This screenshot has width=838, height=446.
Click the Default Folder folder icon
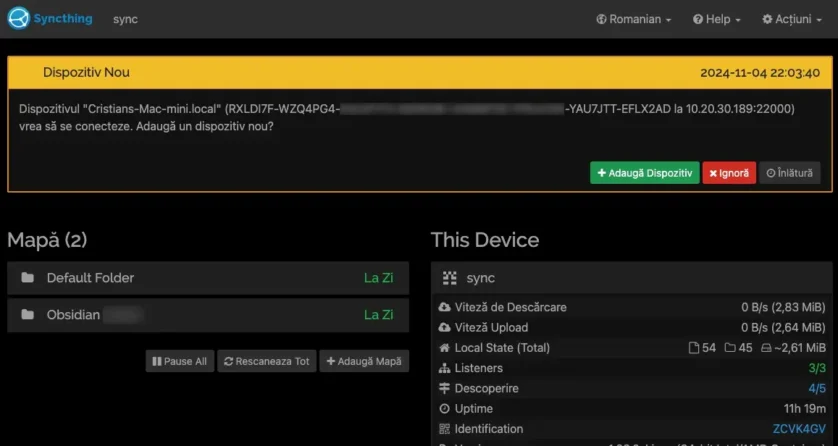27,278
